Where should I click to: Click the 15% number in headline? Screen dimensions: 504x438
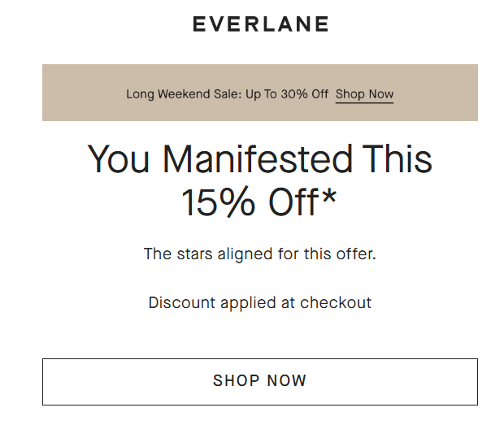(x=218, y=202)
